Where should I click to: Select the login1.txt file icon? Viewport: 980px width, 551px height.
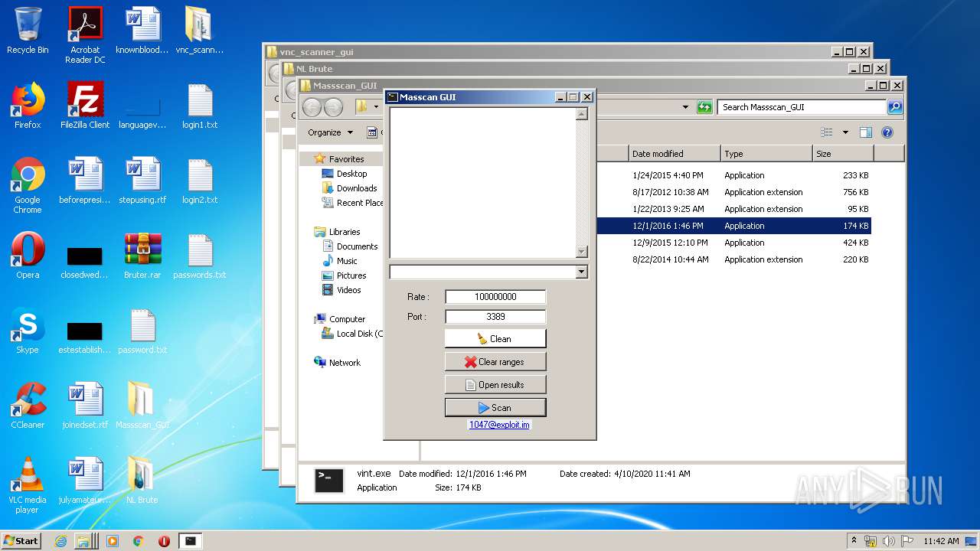tap(200, 106)
